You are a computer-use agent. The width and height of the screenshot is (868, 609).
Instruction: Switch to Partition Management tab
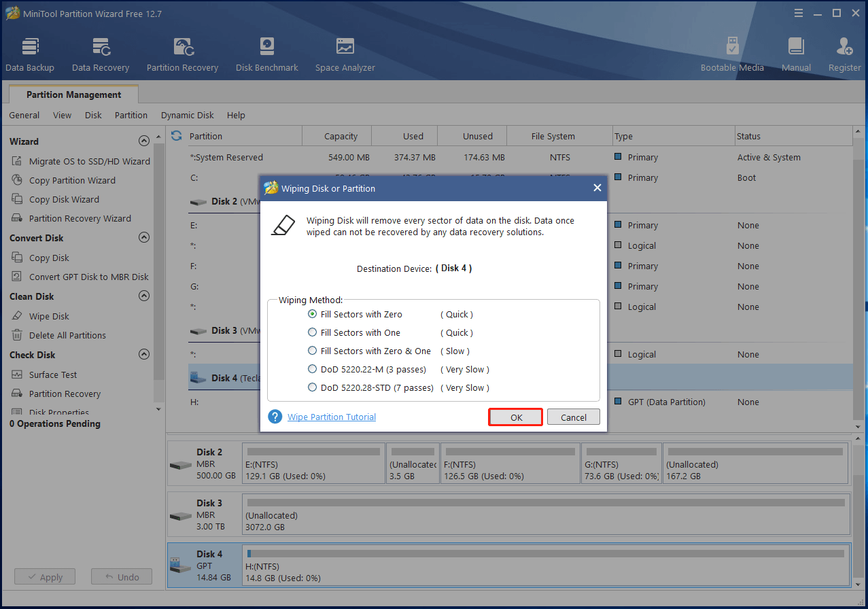pyautogui.click(x=74, y=94)
